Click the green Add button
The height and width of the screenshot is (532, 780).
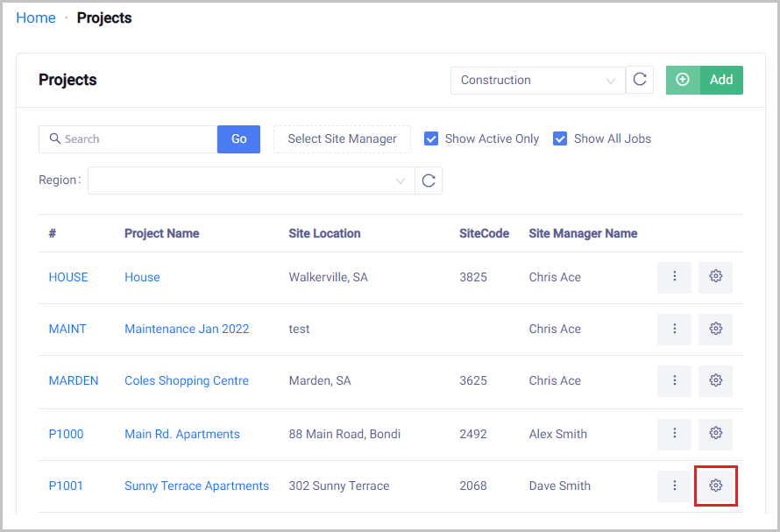click(x=704, y=80)
